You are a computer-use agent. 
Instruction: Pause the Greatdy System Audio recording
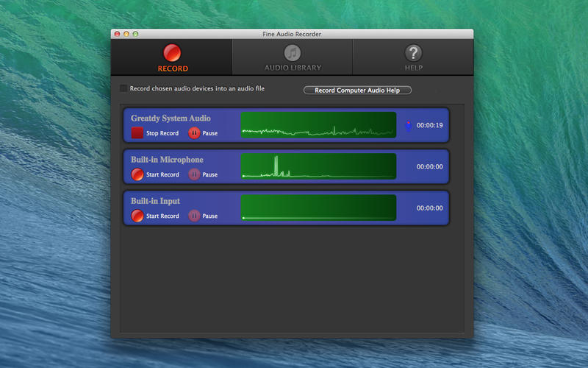(194, 133)
